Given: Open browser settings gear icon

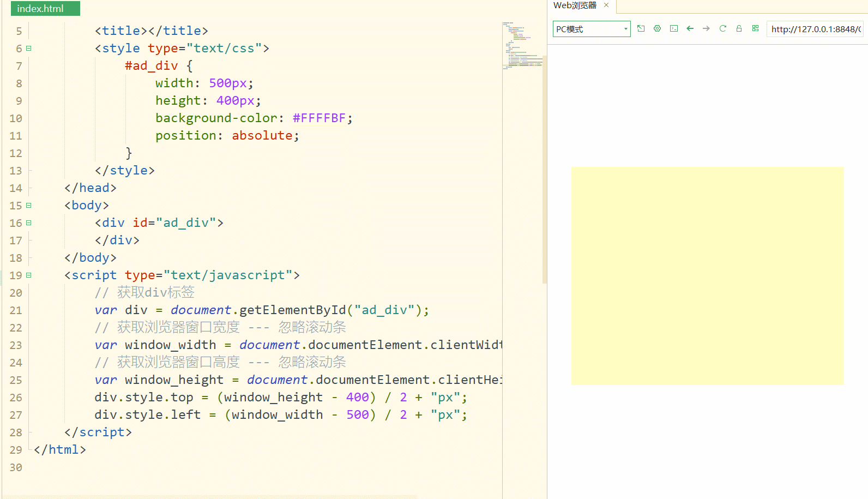Looking at the screenshot, I should click(658, 28).
